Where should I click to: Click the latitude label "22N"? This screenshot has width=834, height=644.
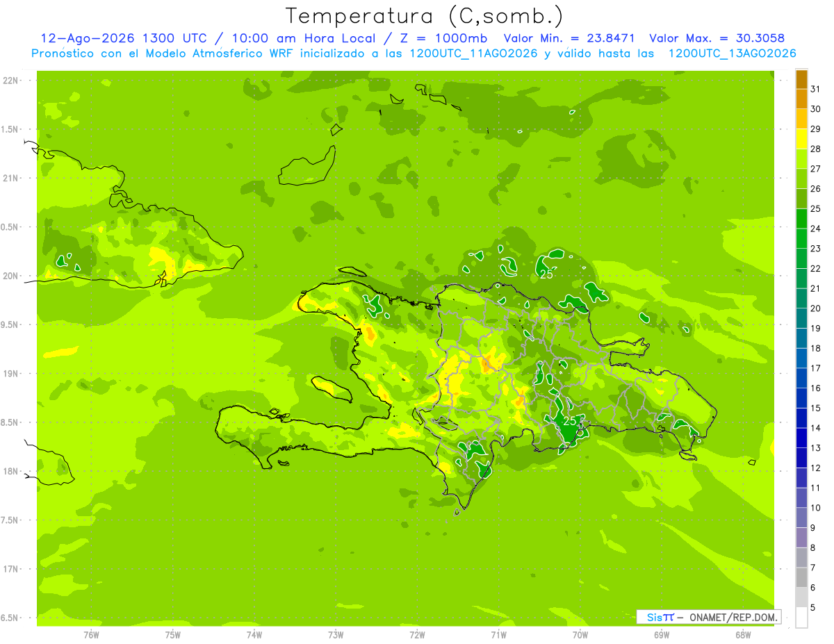point(10,81)
